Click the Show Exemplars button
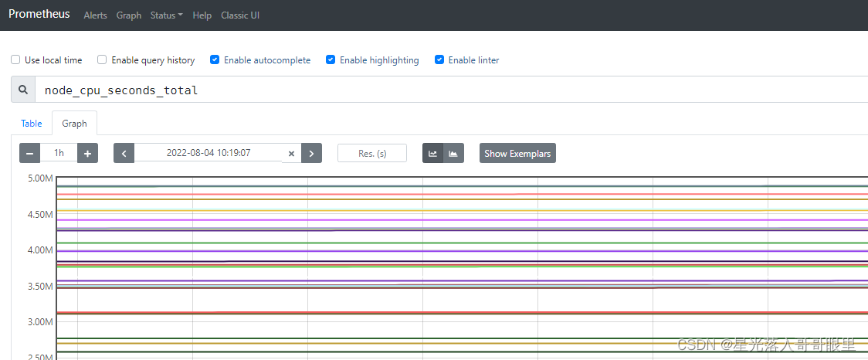868x360 pixels. 517,153
